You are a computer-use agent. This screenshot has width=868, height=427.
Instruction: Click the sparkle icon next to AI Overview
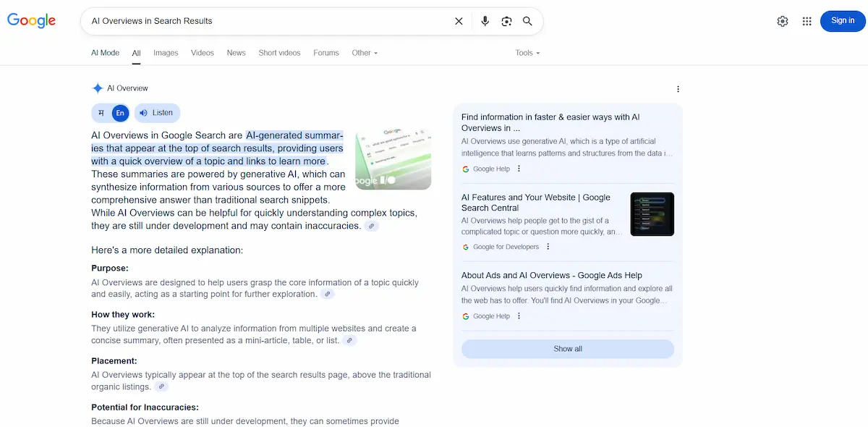pos(98,88)
